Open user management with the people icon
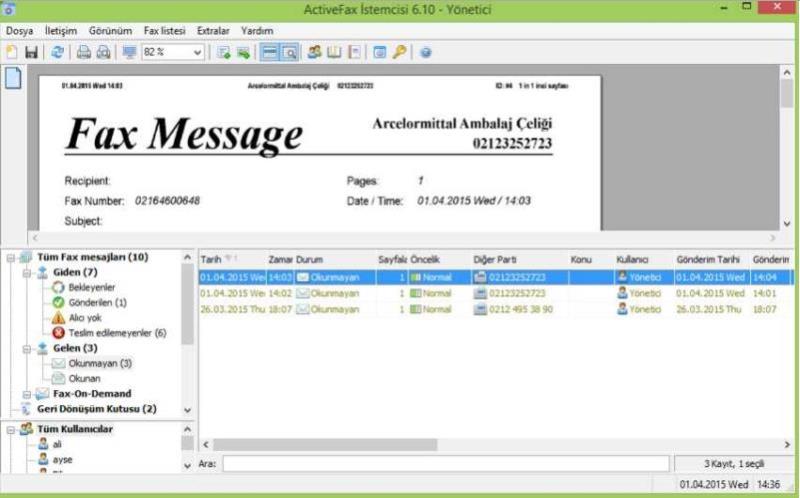 (315, 52)
